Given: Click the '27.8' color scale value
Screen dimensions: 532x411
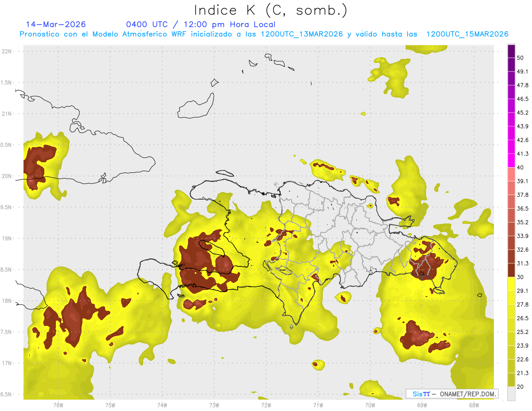Looking at the screenshot, I should tap(523, 305).
